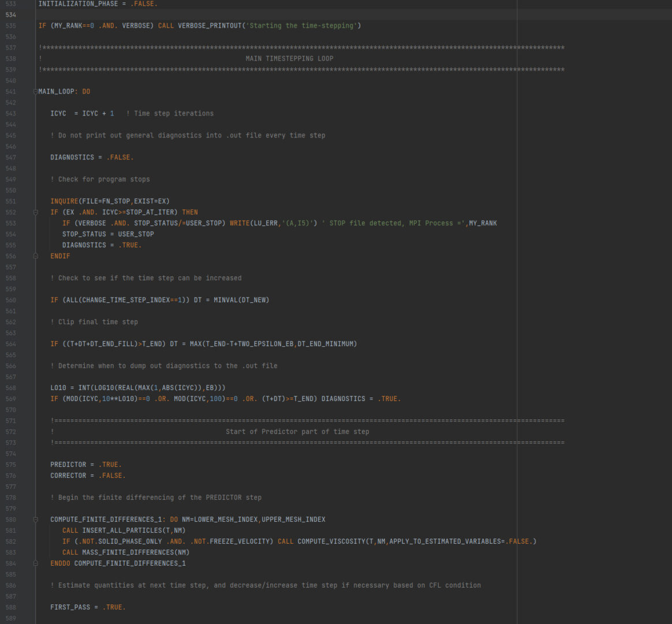Viewport: 672px width, 624px height.
Task: Click line number 534 in gutter
Action: [x=10, y=15]
